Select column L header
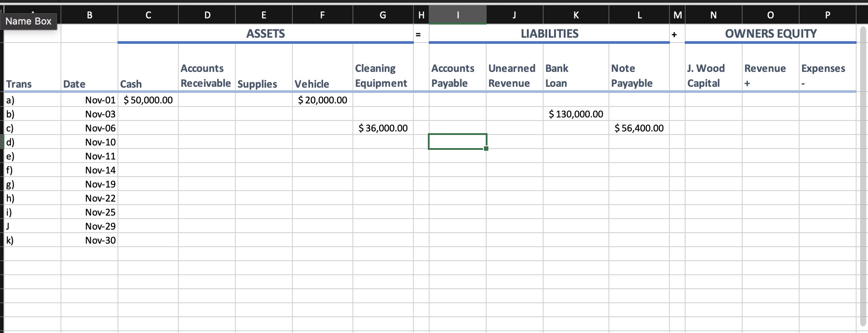This screenshot has height=333, width=868. (640, 15)
